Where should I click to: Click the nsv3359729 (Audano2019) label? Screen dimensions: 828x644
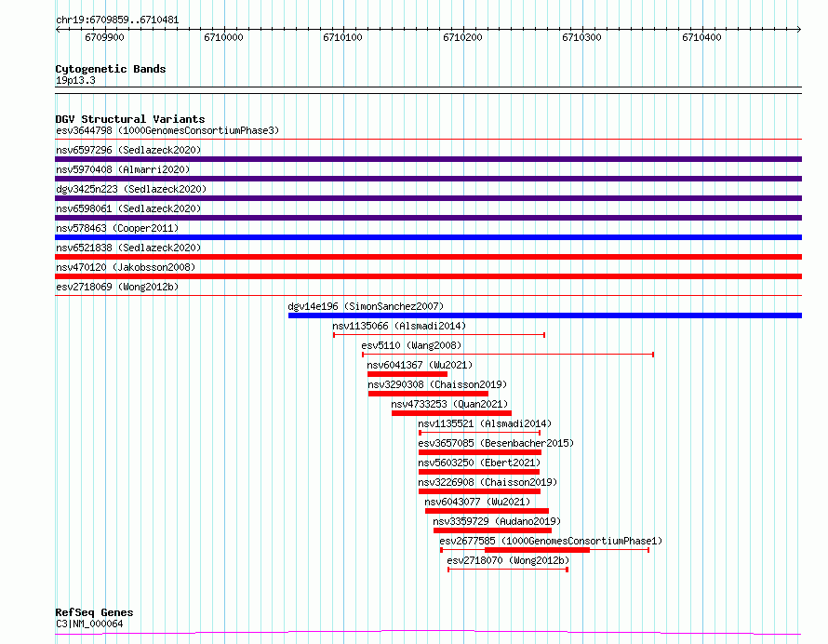click(497, 521)
